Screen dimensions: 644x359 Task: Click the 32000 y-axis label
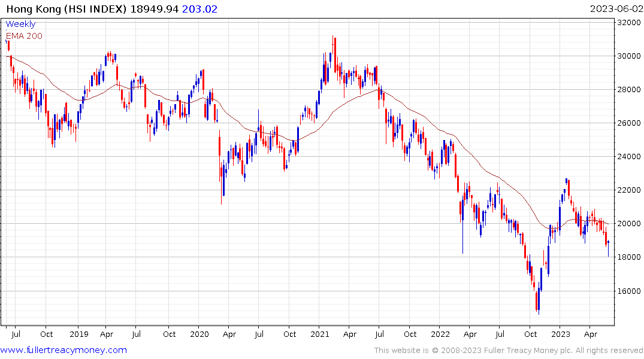pyautogui.click(x=629, y=23)
